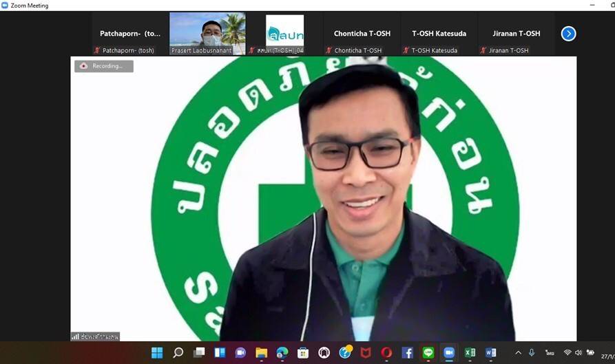
Task: Open Wi-Fi network settings in system tray
Action: pos(567,352)
